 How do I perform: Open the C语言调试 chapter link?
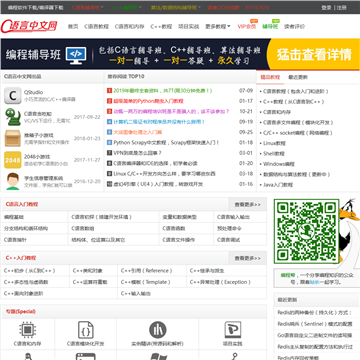[228, 240]
